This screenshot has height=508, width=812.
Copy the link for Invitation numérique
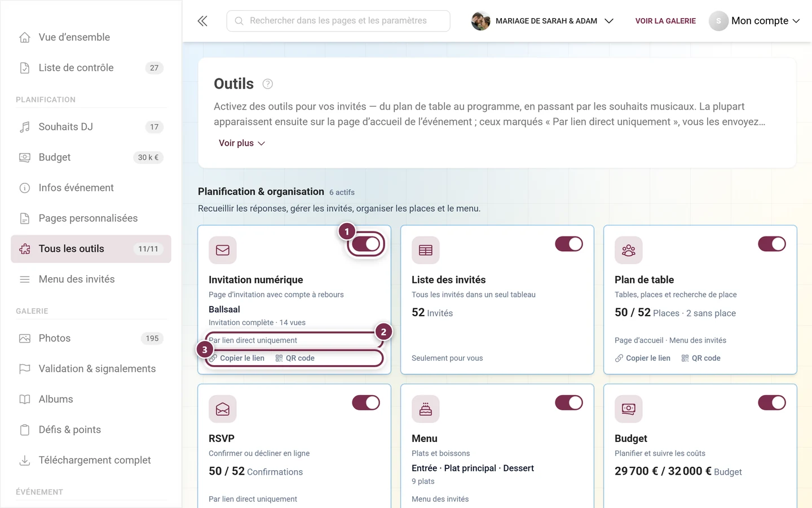(x=237, y=358)
